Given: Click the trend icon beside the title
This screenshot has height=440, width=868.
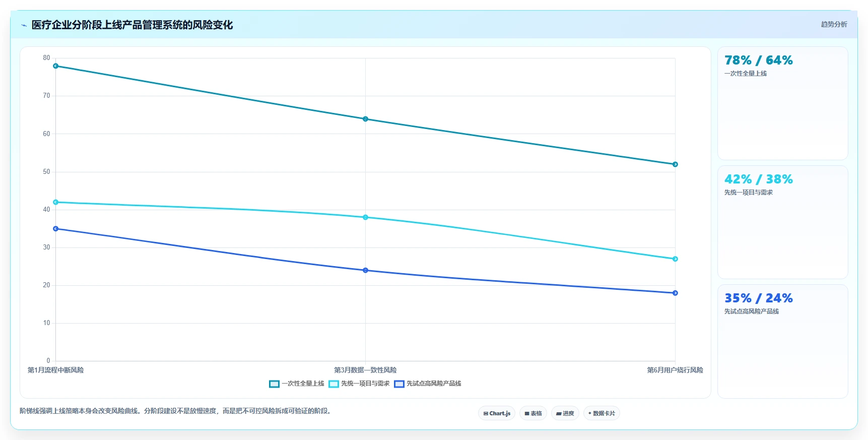Looking at the screenshot, I should [24, 25].
